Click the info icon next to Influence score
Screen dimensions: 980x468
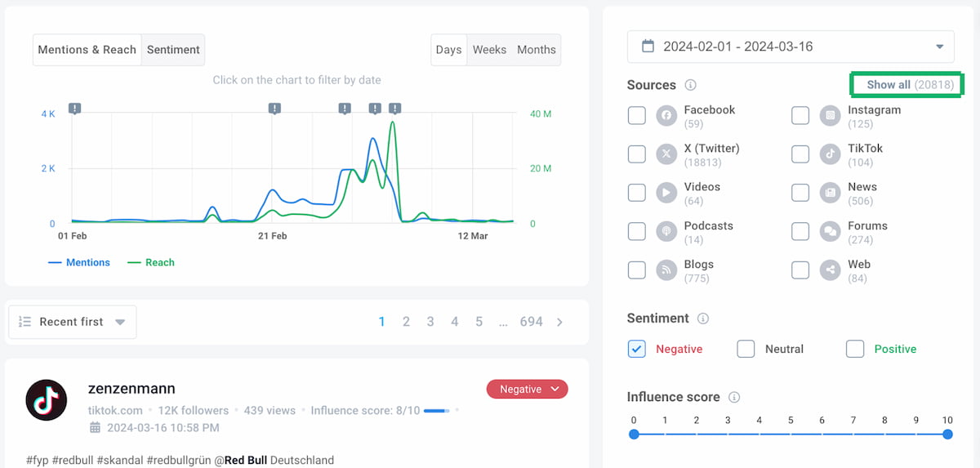tap(734, 397)
